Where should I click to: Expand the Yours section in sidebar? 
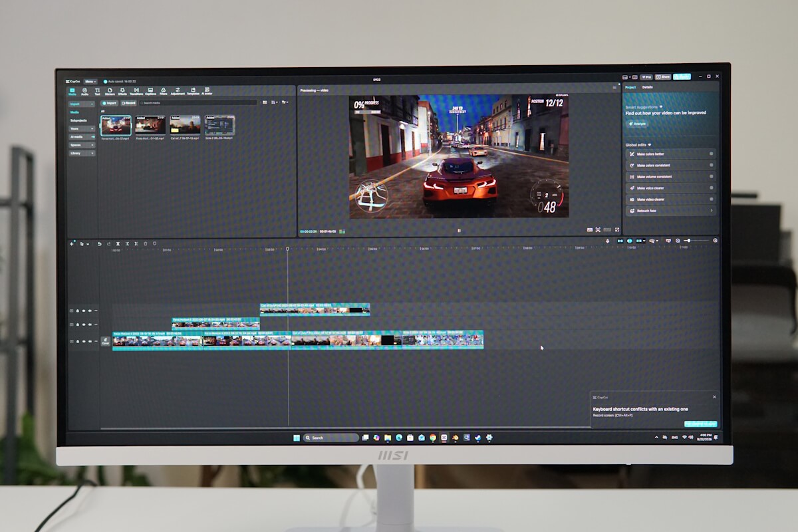(x=82, y=128)
